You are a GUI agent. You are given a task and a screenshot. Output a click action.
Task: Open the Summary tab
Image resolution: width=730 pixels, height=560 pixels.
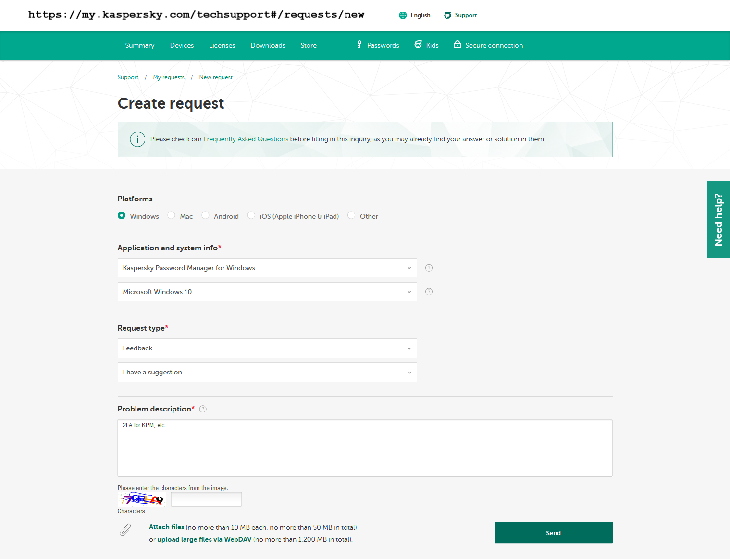pyautogui.click(x=140, y=45)
